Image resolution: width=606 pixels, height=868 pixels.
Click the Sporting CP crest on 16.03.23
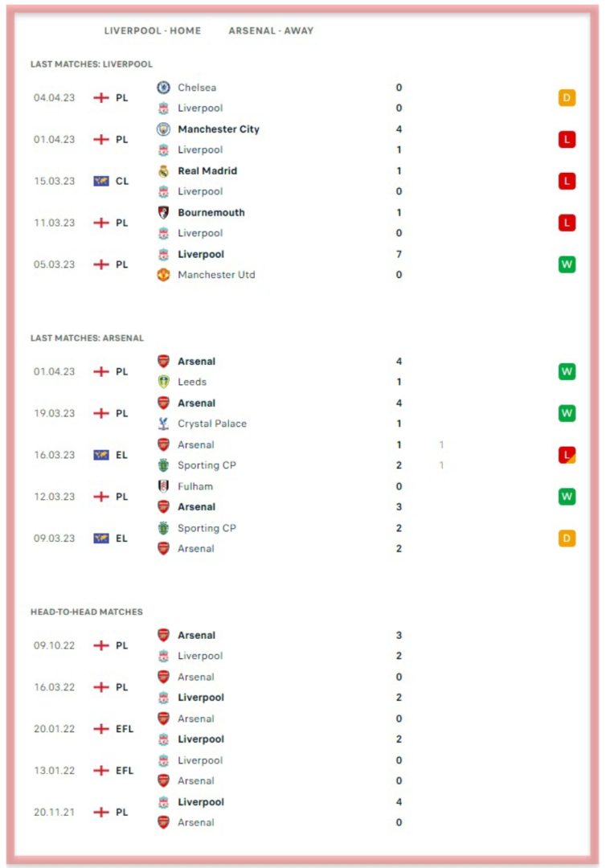pos(163,465)
